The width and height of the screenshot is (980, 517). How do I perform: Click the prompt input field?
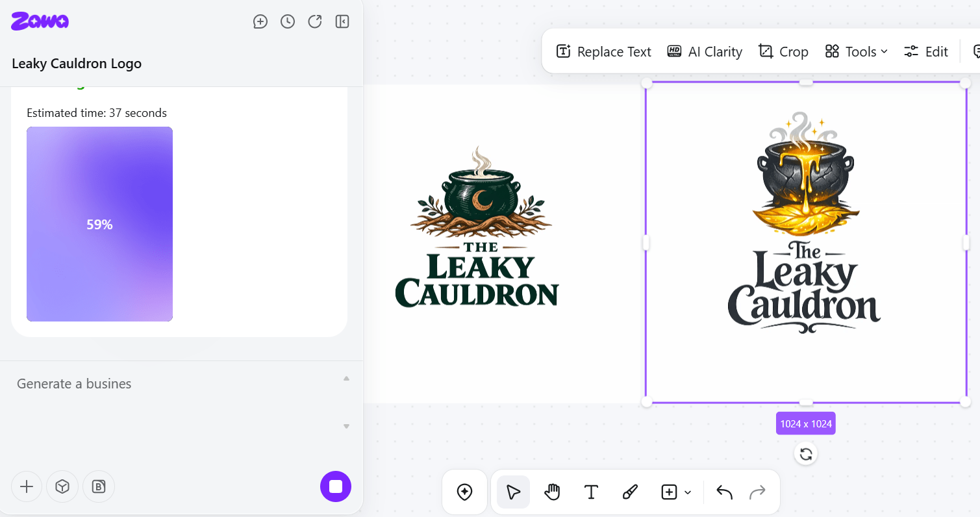point(175,403)
